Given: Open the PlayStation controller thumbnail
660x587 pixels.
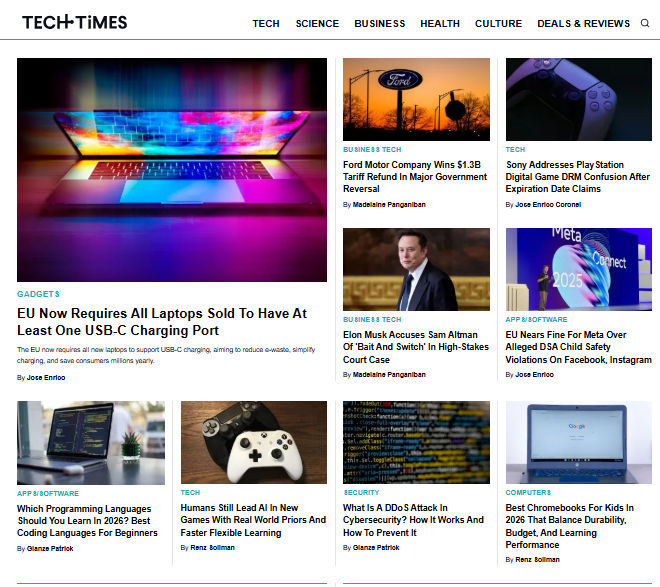Looking at the screenshot, I should click(579, 99).
